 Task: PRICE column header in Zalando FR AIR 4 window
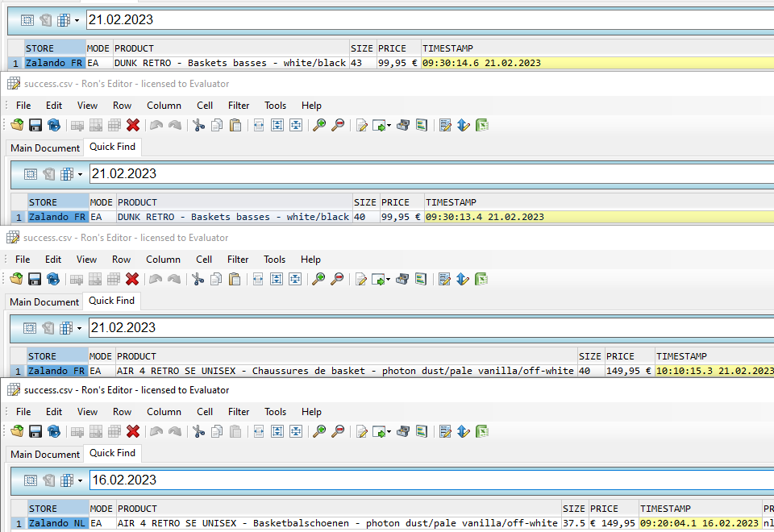(630, 356)
